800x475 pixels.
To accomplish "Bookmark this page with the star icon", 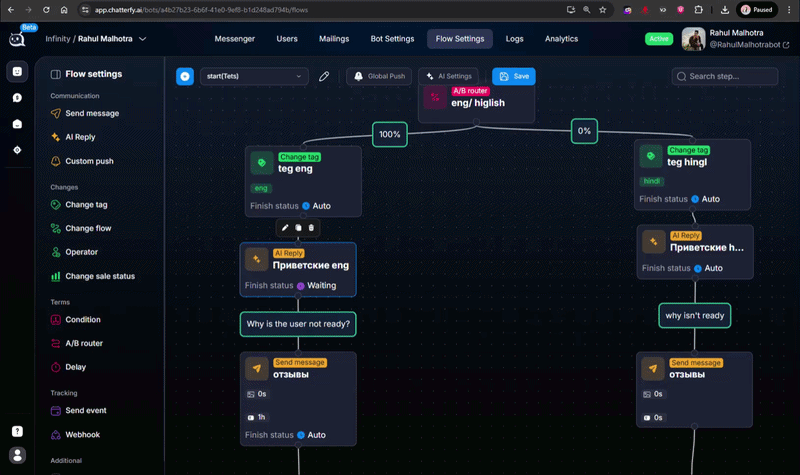I will tap(603, 10).
